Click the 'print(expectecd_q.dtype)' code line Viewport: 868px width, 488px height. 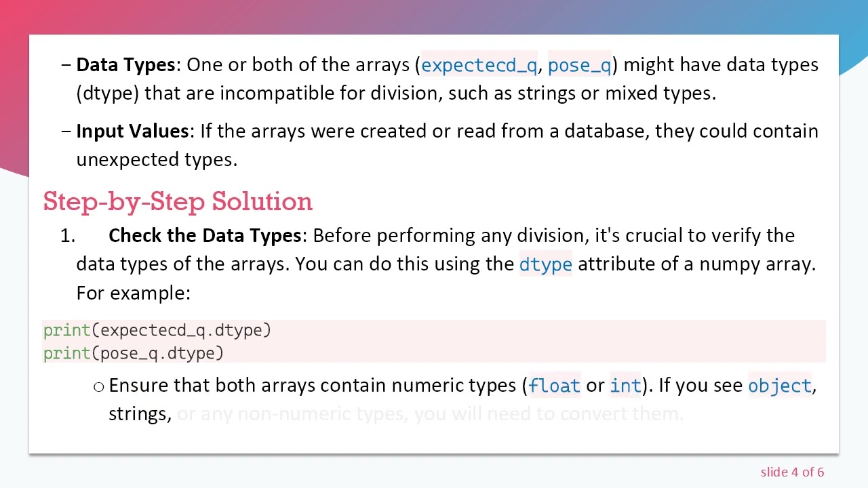tap(157, 330)
